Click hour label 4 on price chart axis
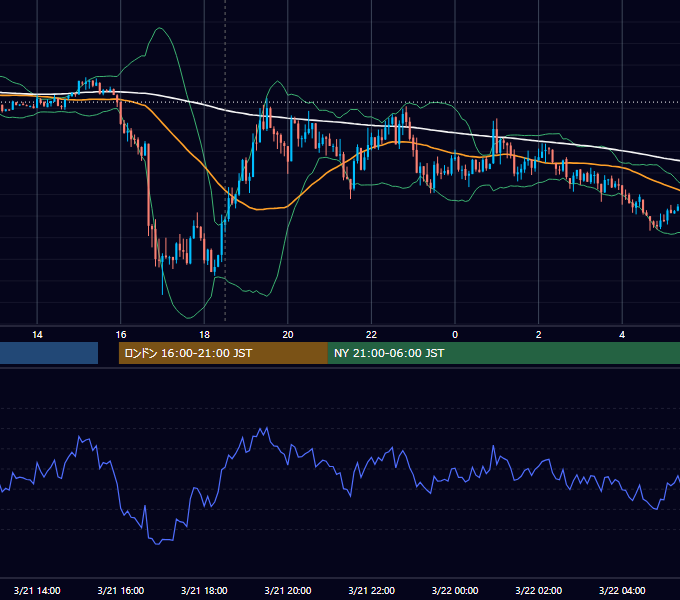This screenshot has height=600, width=680. [x=622, y=335]
